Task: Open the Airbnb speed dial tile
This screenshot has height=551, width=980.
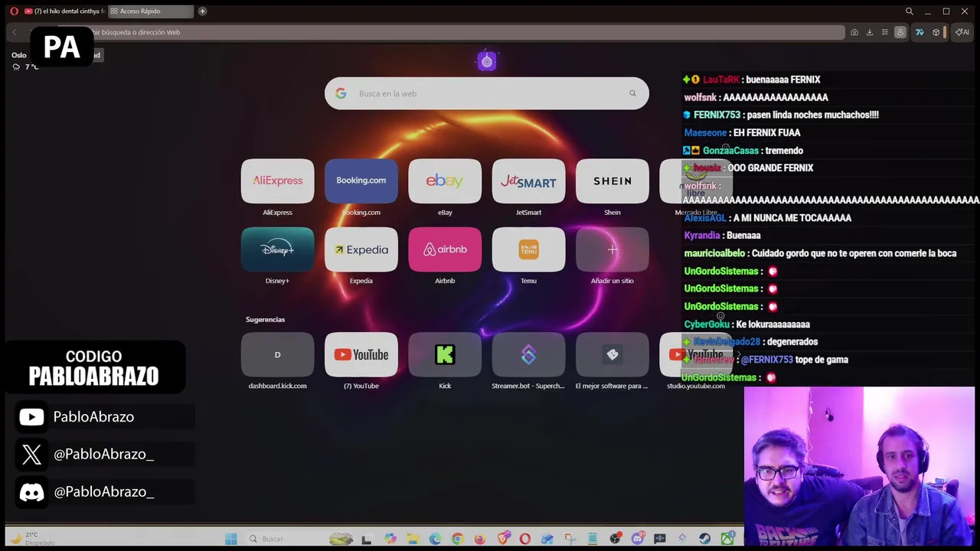Action: [x=445, y=249]
